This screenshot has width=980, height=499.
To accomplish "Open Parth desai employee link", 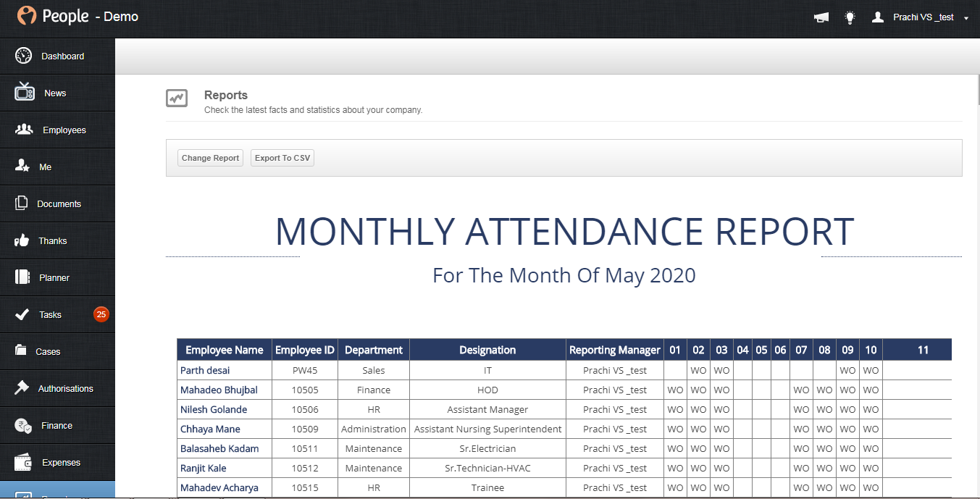I will [x=205, y=370].
